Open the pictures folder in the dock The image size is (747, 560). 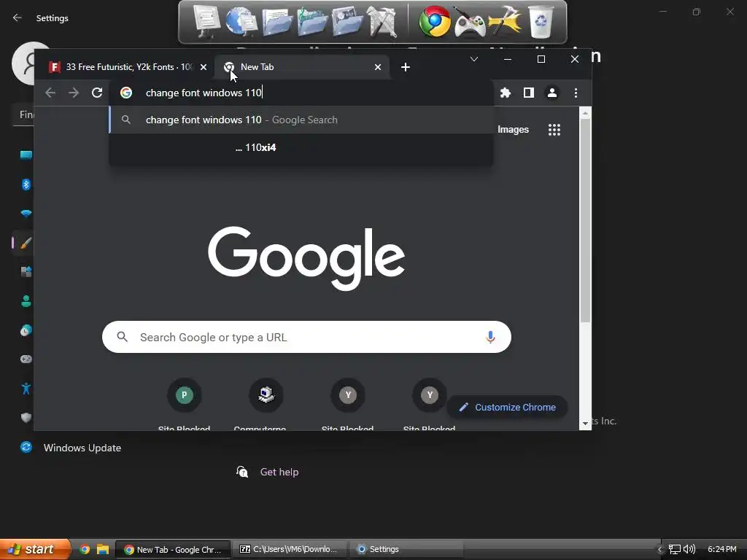coord(347,22)
